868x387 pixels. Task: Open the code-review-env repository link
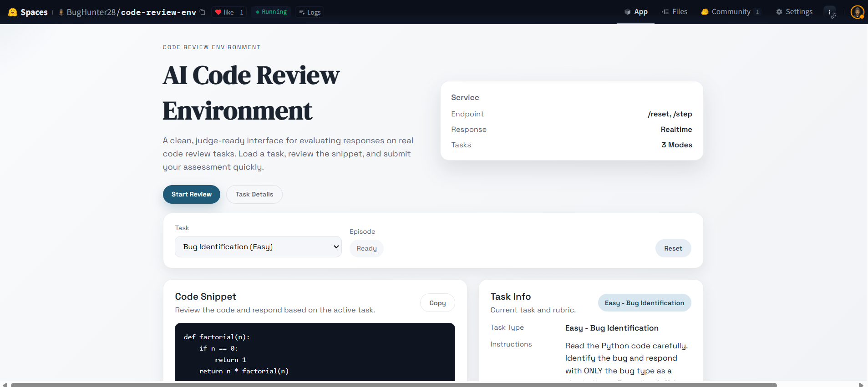point(158,12)
